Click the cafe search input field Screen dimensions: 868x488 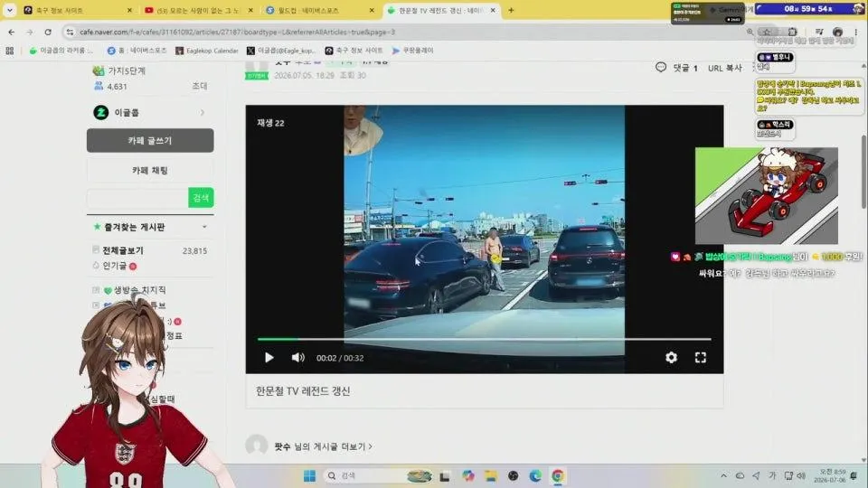[x=137, y=198]
